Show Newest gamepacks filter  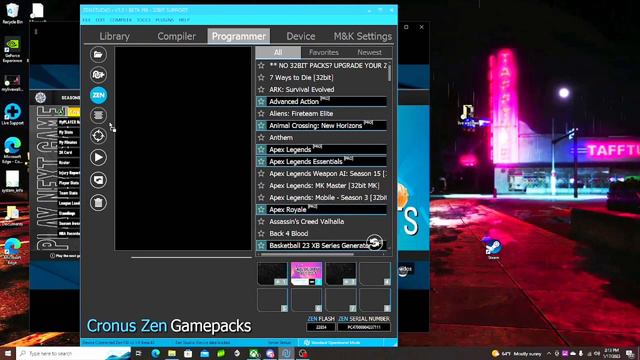click(369, 52)
